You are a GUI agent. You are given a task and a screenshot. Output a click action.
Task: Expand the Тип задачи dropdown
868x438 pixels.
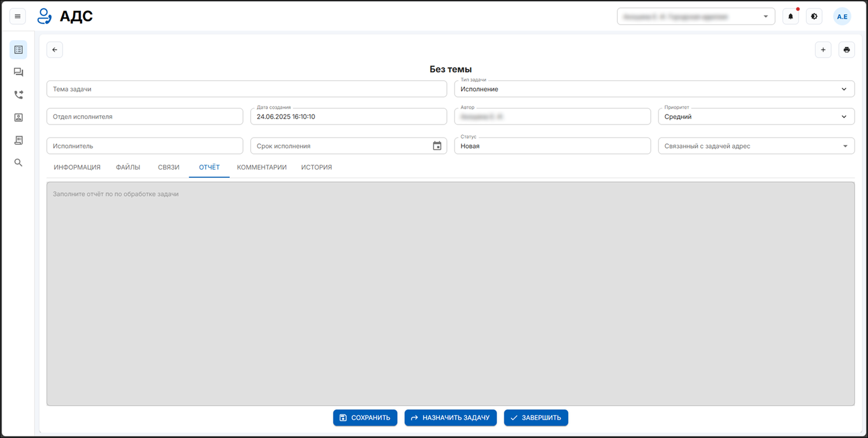pyautogui.click(x=844, y=89)
